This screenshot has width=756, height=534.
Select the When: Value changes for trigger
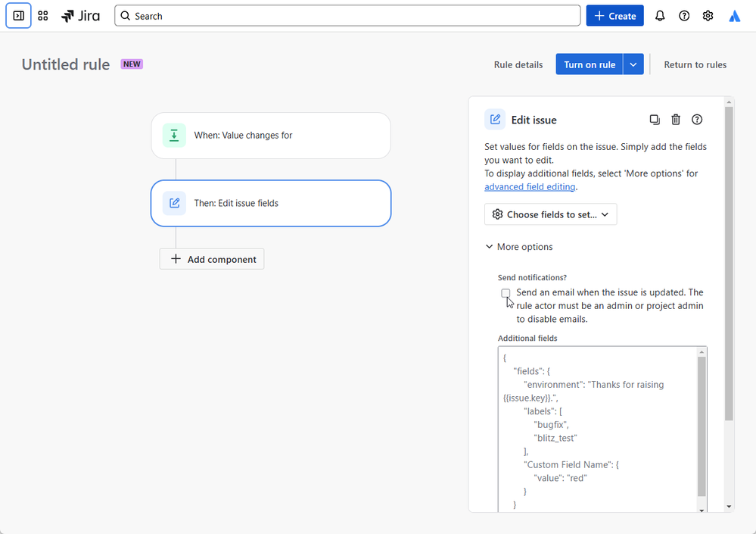[271, 136]
